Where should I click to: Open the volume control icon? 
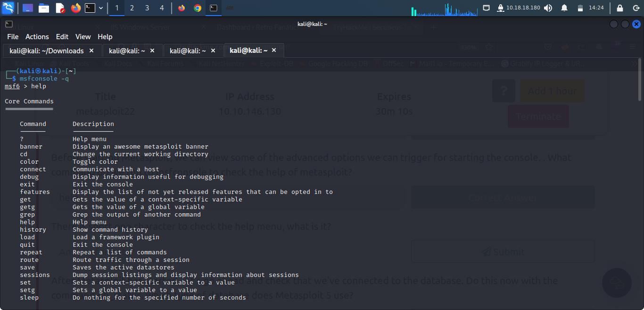[548, 8]
